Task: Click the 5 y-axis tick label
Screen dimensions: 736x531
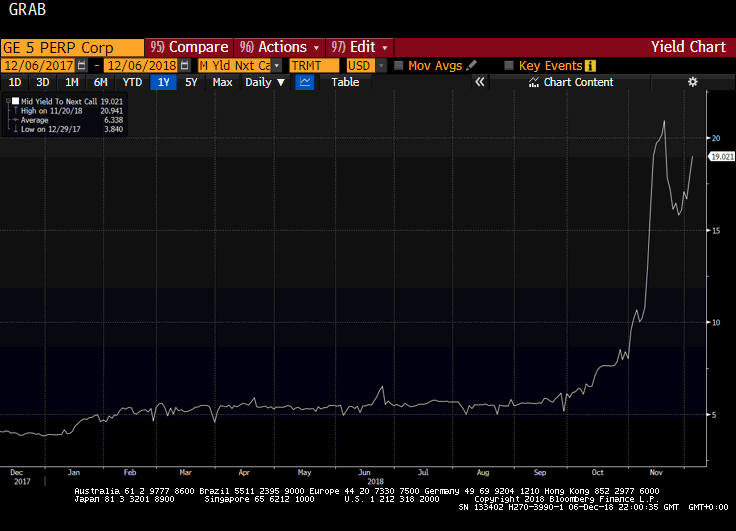Action: pyautogui.click(x=714, y=415)
